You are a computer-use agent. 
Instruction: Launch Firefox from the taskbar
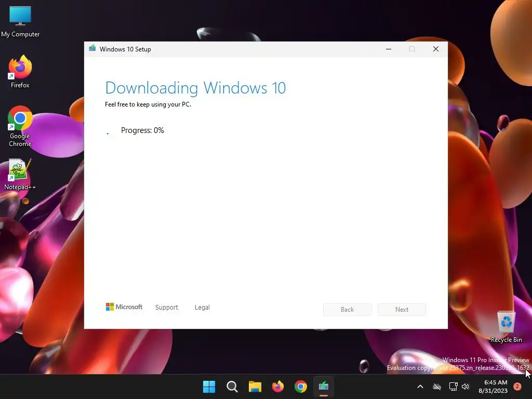click(x=278, y=387)
